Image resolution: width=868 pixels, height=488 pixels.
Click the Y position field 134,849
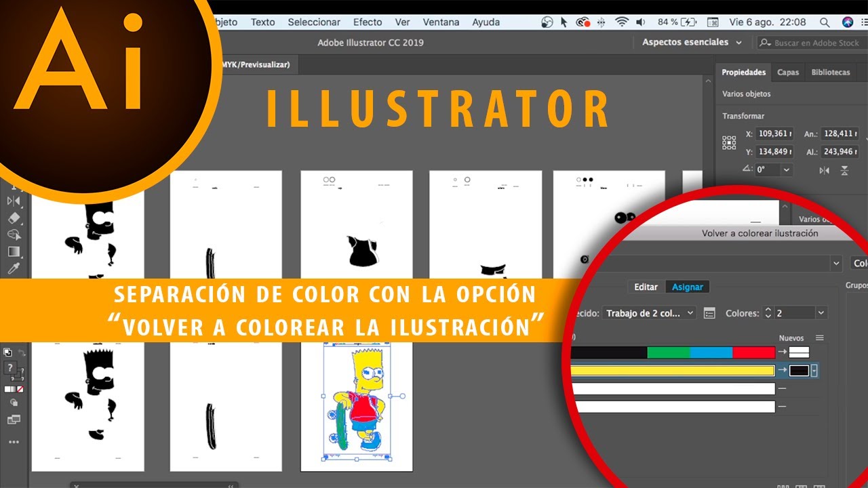point(775,151)
